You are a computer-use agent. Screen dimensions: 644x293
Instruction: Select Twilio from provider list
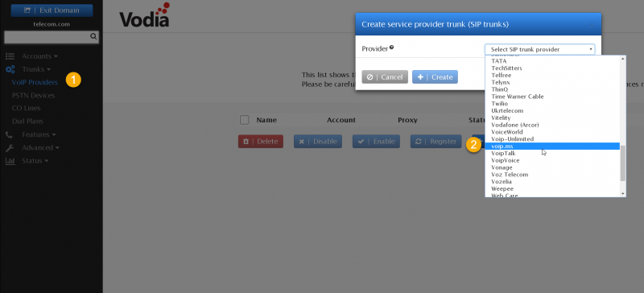tap(552, 104)
